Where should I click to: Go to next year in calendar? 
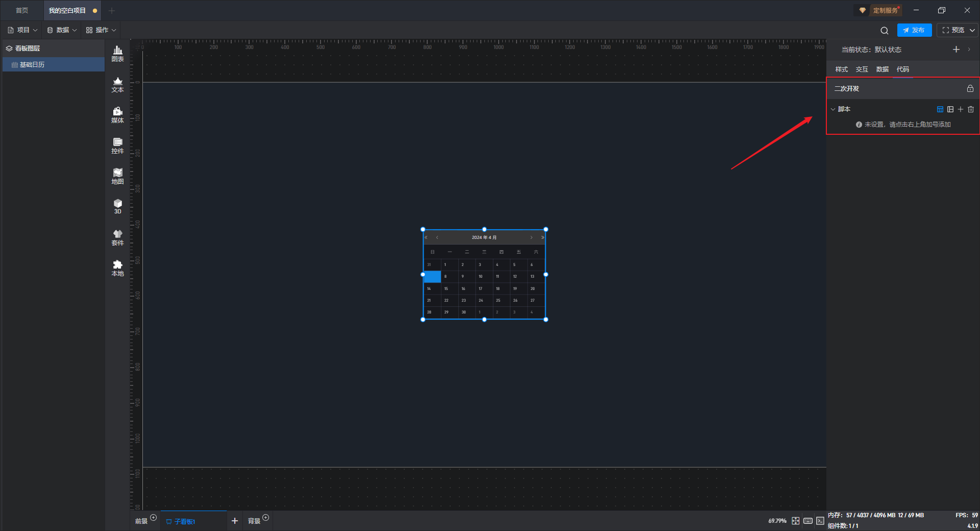(x=543, y=237)
